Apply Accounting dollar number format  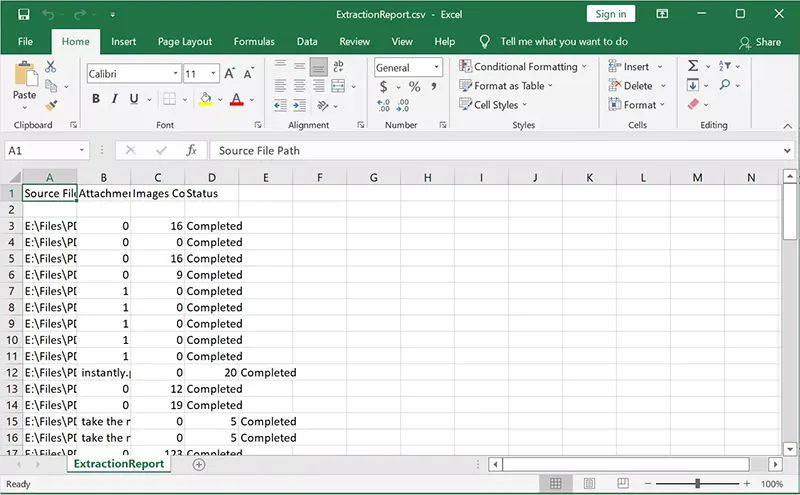pyautogui.click(x=384, y=87)
